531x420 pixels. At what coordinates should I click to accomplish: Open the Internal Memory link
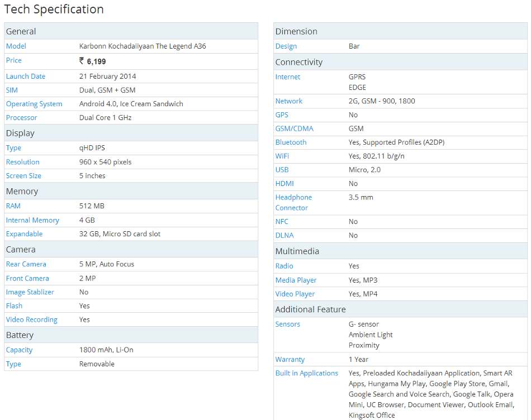click(32, 220)
